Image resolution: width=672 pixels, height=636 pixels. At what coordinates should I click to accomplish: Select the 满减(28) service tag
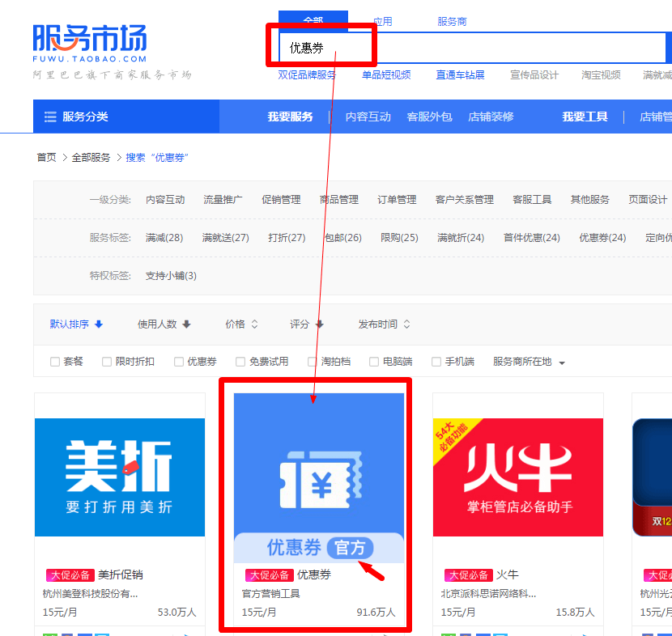[x=164, y=238]
